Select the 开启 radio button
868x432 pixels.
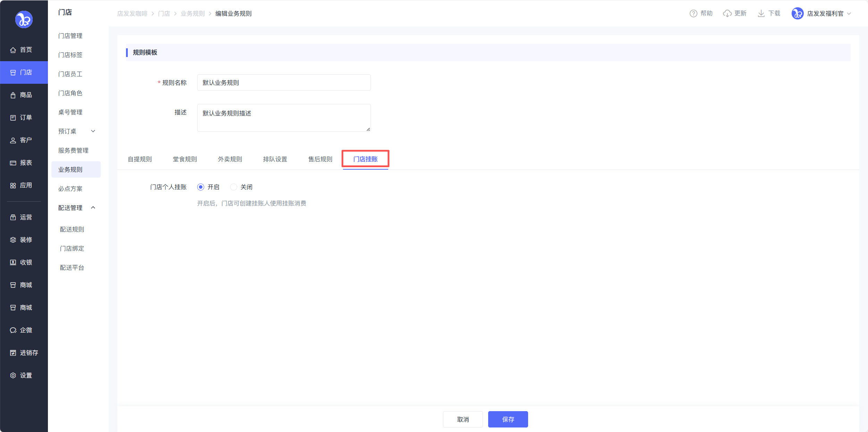point(201,187)
